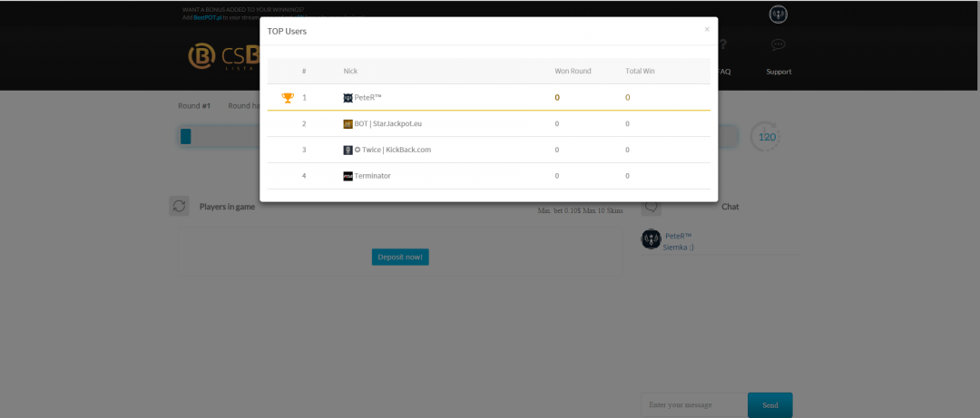
Task: Send the chat message
Action: coord(769,404)
